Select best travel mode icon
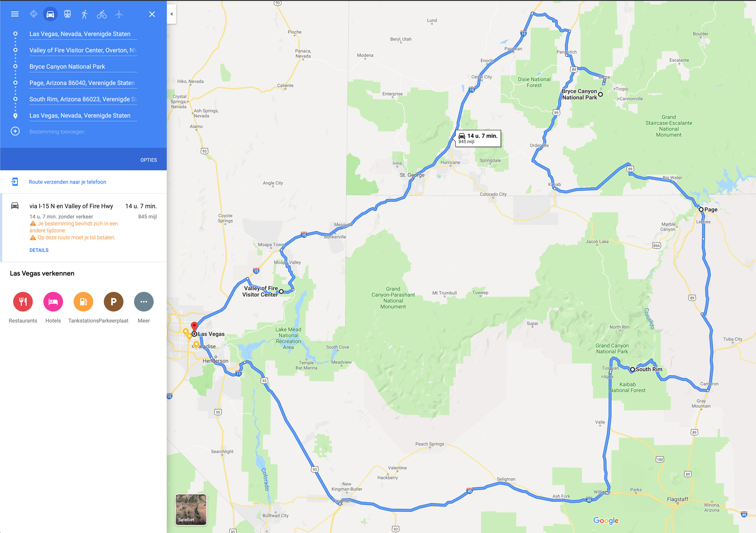The width and height of the screenshot is (756, 533). pyautogui.click(x=33, y=14)
